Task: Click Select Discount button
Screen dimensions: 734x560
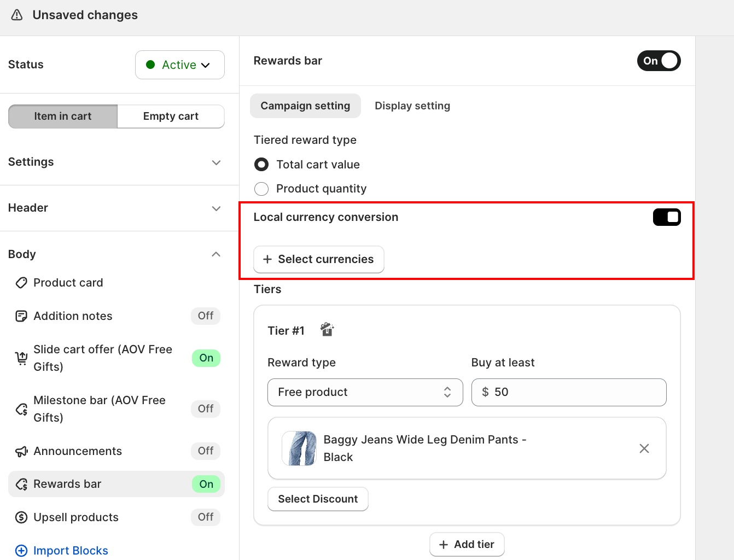Action: [x=318, y=499]
